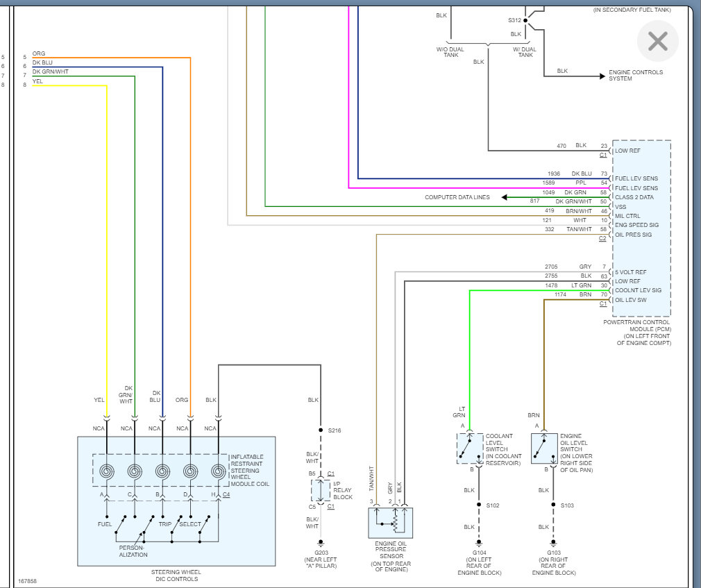Click the 'OIL LEV SW' PCM pin label
Screen dimensions: 701x588
630,300
